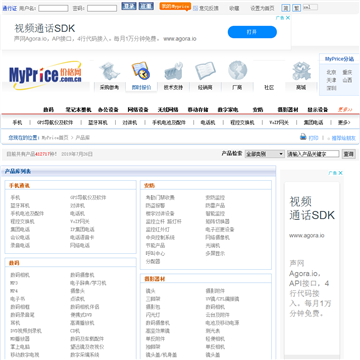Viewport: 360px width, 360px height.
Task: Click the 设置为首页 link
Action: click(x=262, y=8)
